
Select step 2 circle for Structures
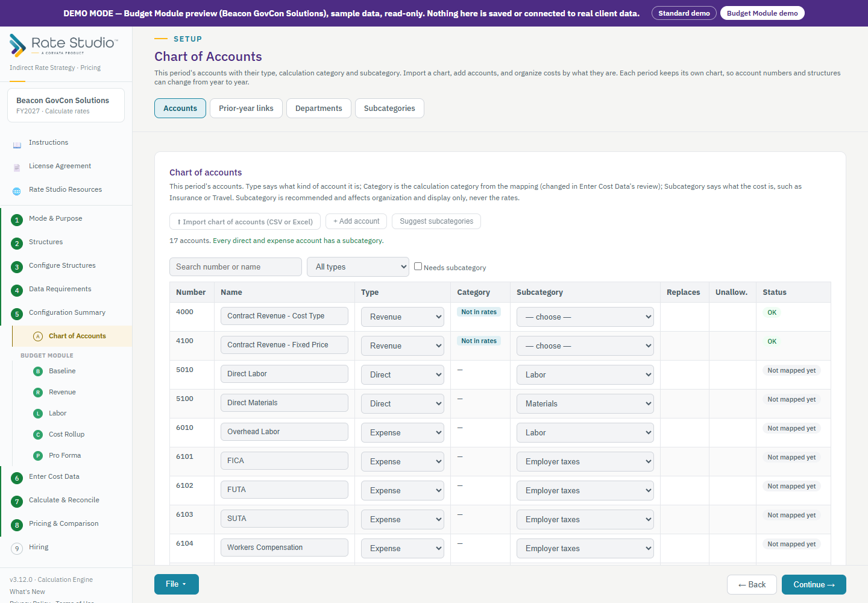pos(17,244)
